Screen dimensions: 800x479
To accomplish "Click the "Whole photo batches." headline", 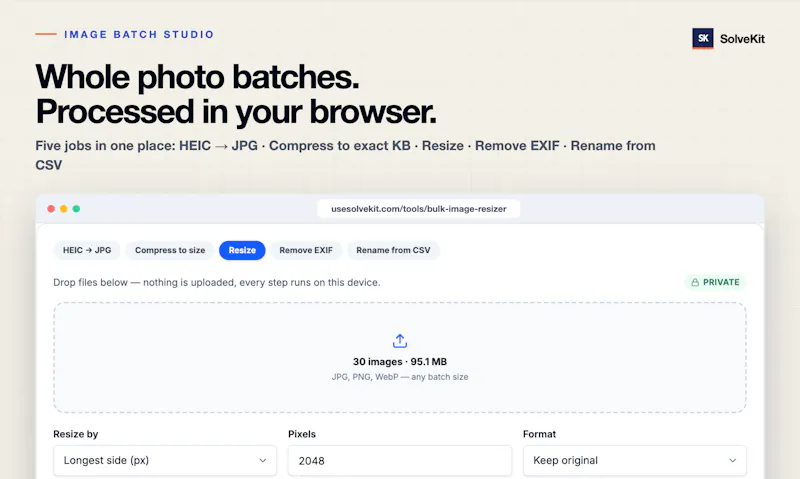I will [197, 77].
